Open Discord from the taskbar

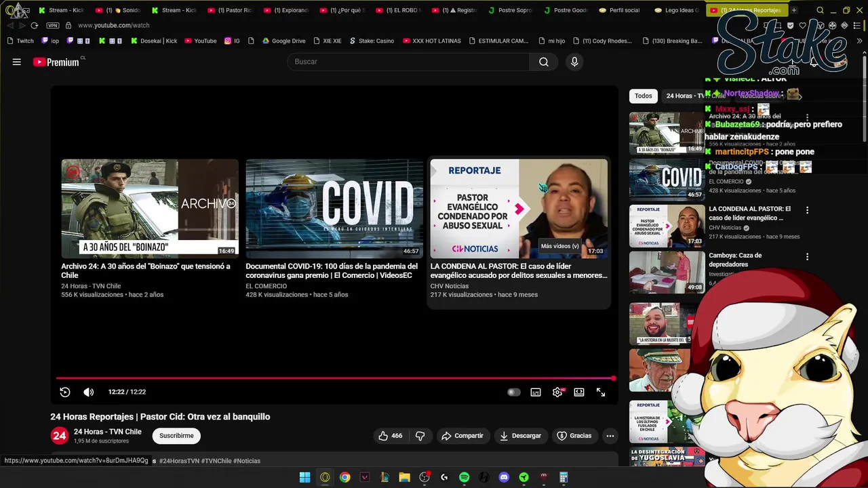(x=504, y=477)
